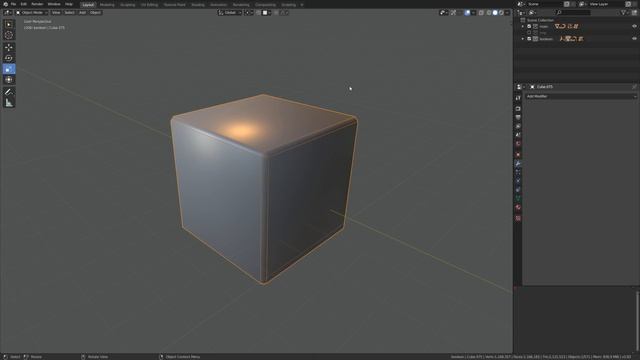Open the File menu
Image resolution: width=640 pixels, height=360 pixels.
point(13,4)
